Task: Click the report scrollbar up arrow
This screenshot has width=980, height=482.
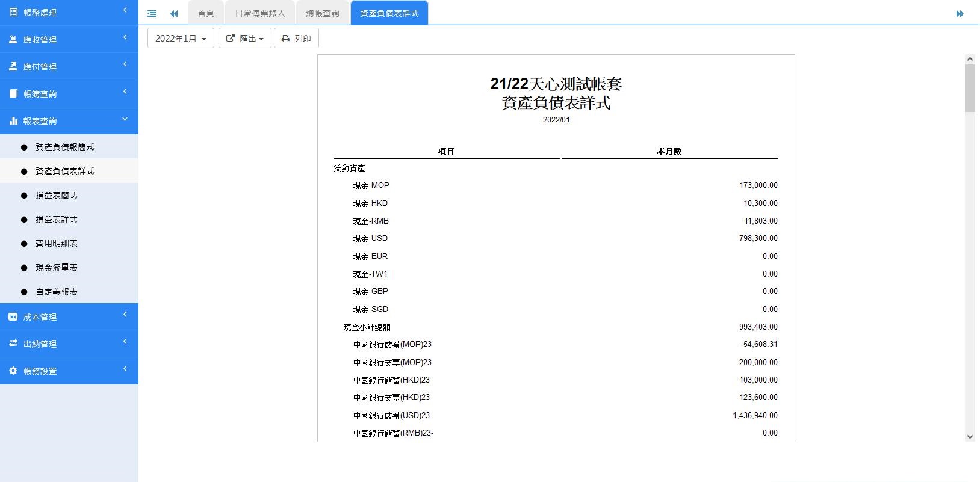Action: pyautogui.click(x=970, y=59)
